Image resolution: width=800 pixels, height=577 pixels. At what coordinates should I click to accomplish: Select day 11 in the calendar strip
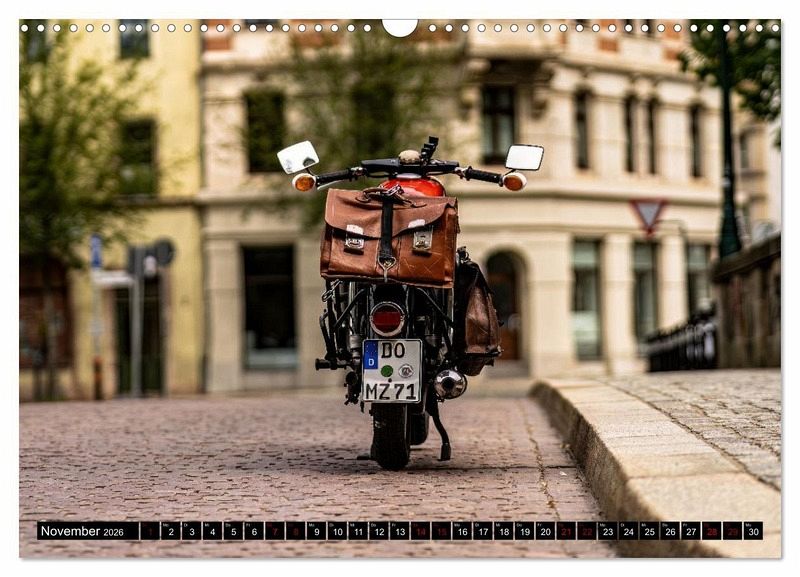(358, 531)
